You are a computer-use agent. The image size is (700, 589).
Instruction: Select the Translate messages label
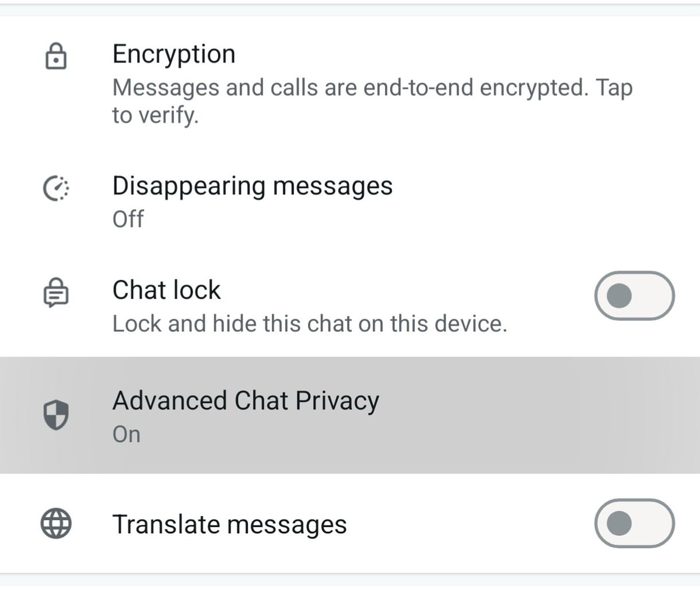[229, 524]
